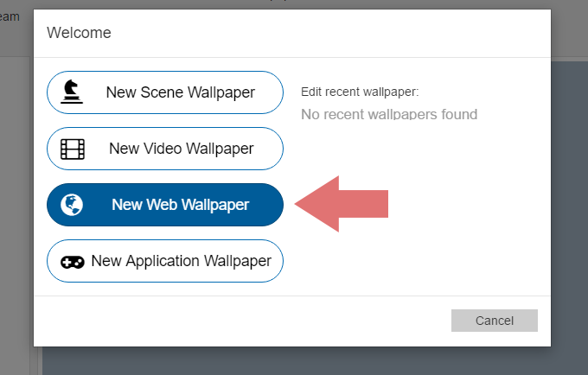Click empty footer area left of Cancel
588x375 pixels.
(242, 321)
